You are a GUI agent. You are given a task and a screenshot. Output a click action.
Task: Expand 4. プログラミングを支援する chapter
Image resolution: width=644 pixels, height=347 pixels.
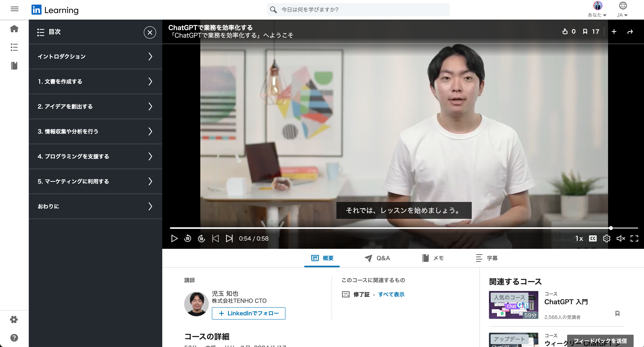96,156
